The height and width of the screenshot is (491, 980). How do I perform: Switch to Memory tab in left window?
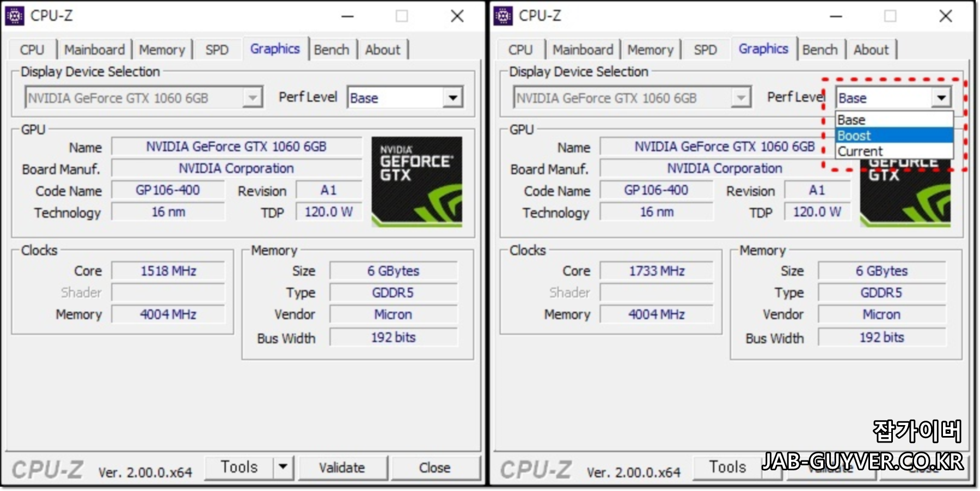click(162, 50)
